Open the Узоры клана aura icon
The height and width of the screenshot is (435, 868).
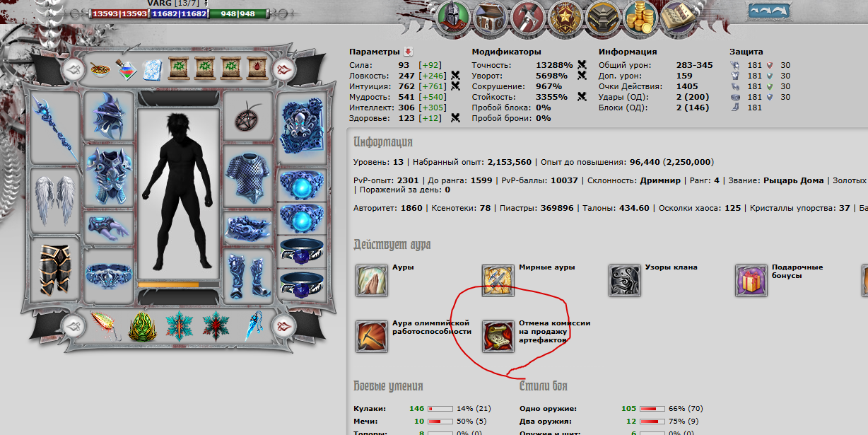pyautogui.click(x=624, y=281)
